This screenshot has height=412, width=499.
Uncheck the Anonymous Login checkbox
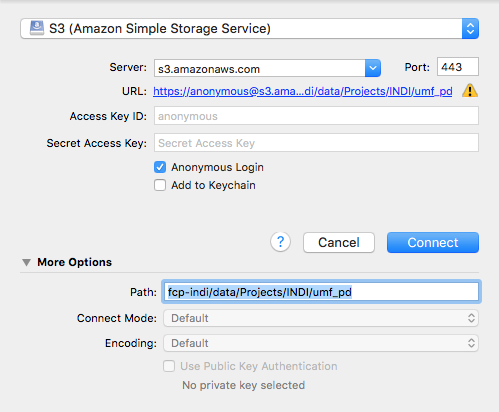pyautogui.click(x=160, y=167)
